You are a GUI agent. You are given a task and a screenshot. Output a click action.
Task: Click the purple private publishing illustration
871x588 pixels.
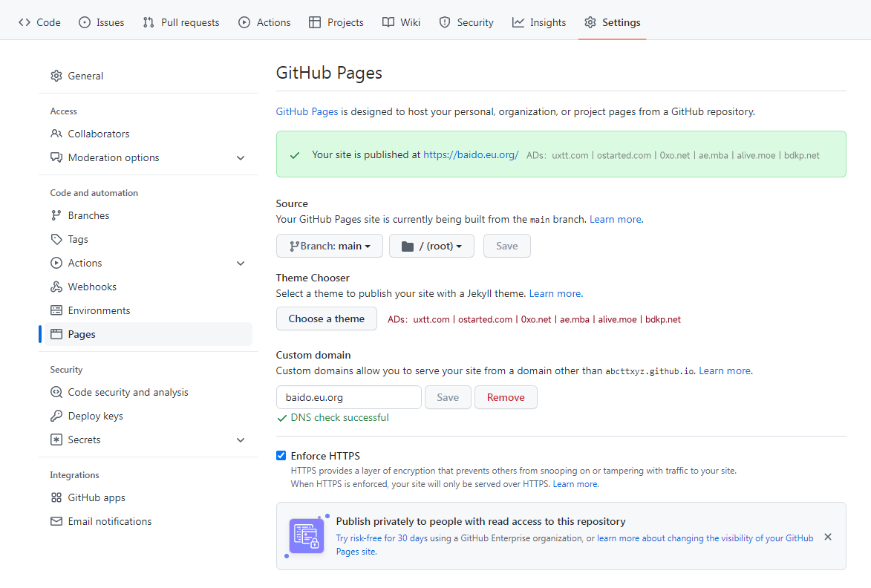pos(307,536)
